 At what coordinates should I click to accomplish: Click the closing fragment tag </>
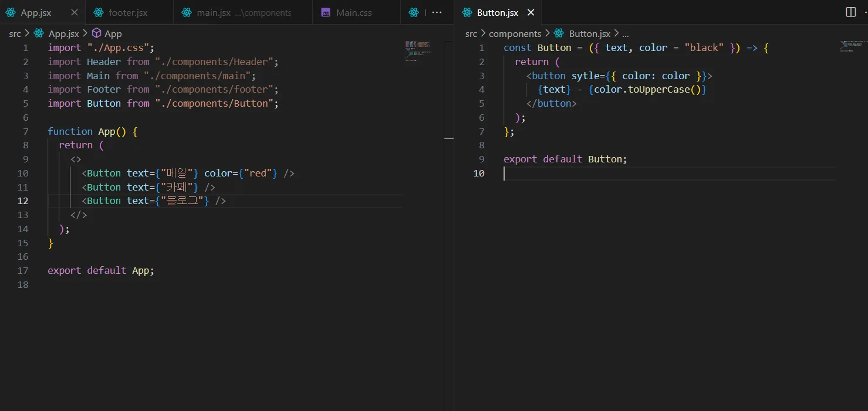pyautogui.click(x=79, y=215)
